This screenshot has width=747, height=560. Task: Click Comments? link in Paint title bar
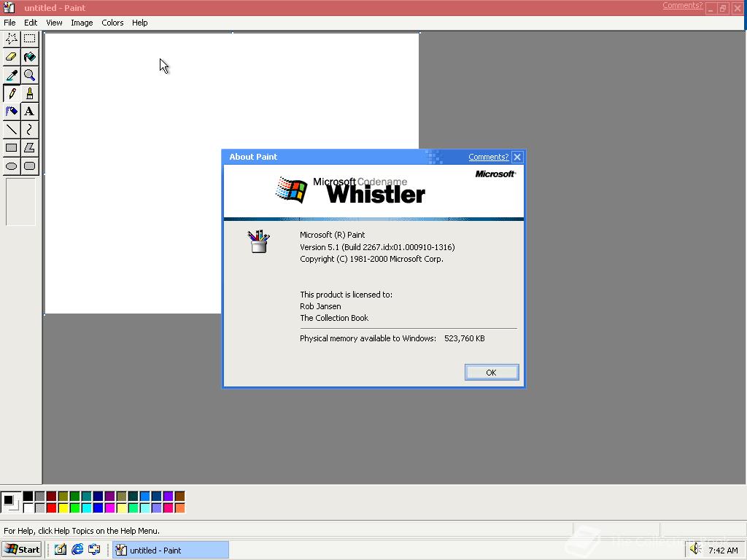point(682,5)
